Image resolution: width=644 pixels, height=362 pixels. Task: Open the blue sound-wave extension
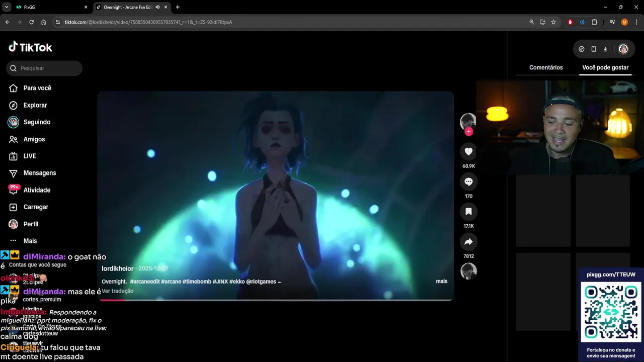click(x=582, y=22)
